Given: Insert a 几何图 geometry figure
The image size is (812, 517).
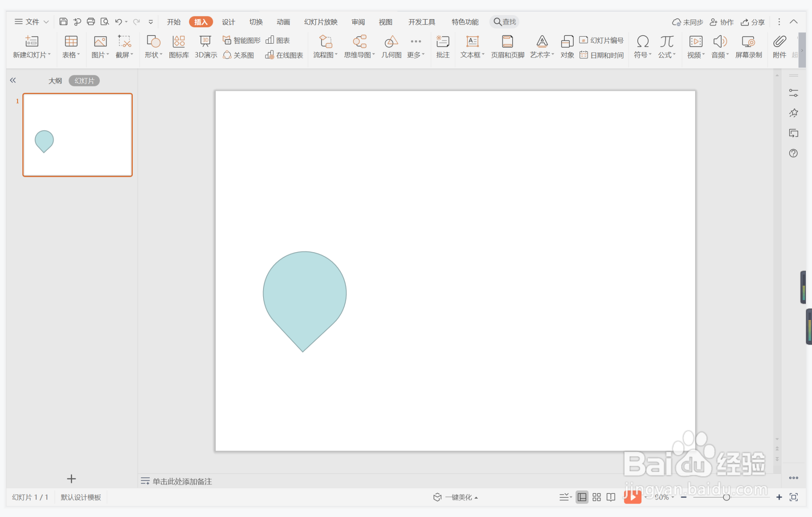Looking at the screenshot, I should point(391,46).
